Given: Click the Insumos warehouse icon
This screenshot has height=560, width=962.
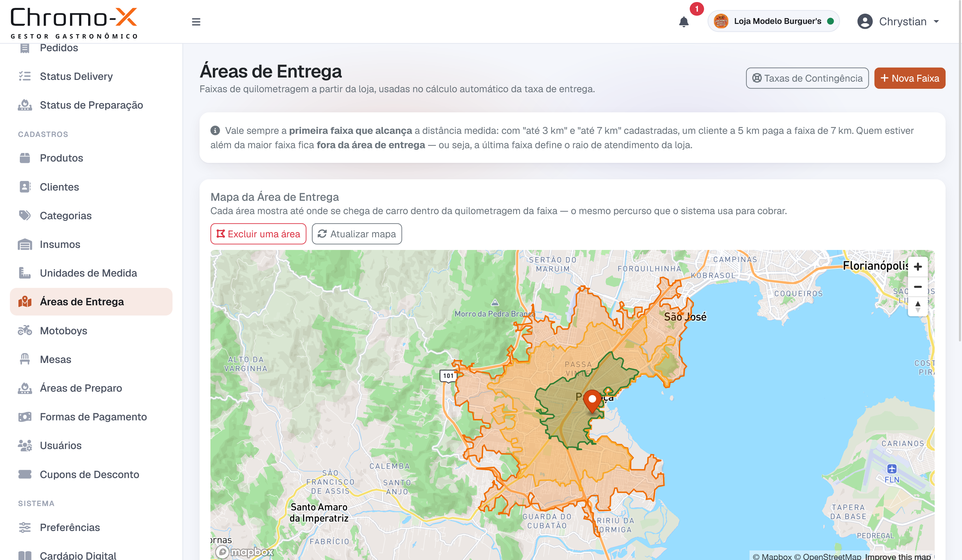Looking at the screenshot, I should coord(25,244).
